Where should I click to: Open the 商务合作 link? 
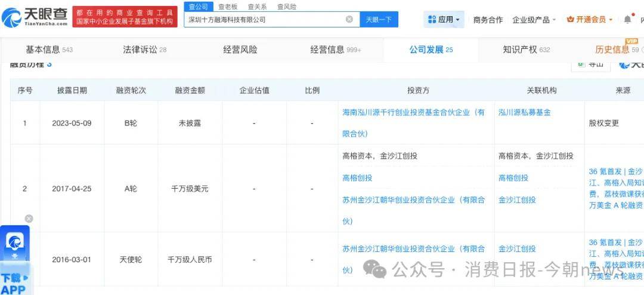pyautogui.click(x=488, y=20)
